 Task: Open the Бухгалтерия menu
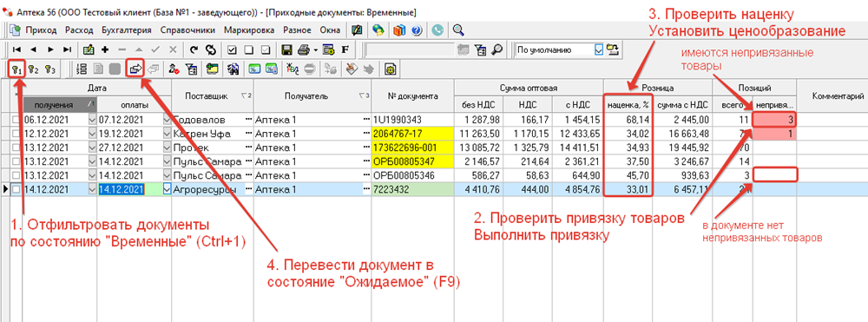[x=126, y=30]
